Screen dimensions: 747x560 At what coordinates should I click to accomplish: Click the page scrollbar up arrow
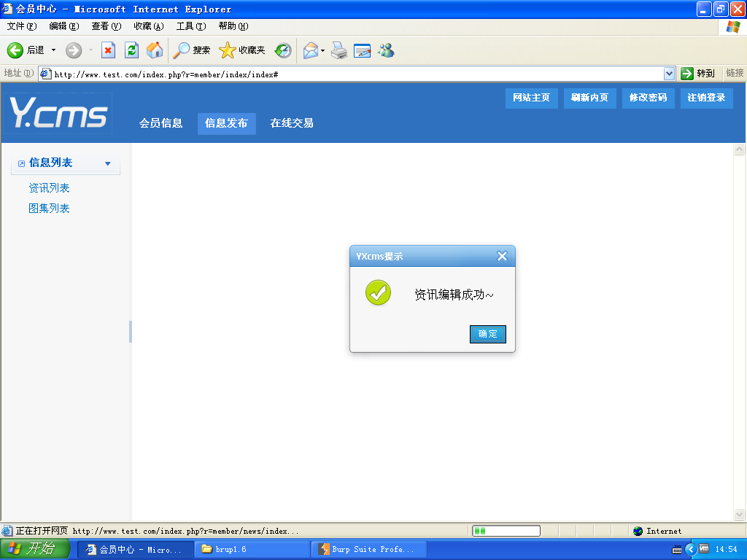739,149
